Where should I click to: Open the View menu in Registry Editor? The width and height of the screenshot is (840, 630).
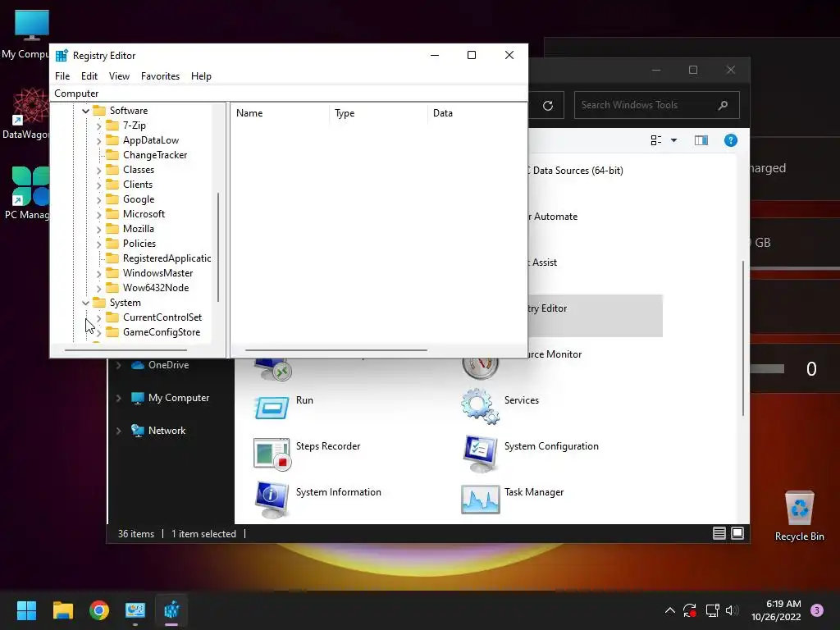119,76
